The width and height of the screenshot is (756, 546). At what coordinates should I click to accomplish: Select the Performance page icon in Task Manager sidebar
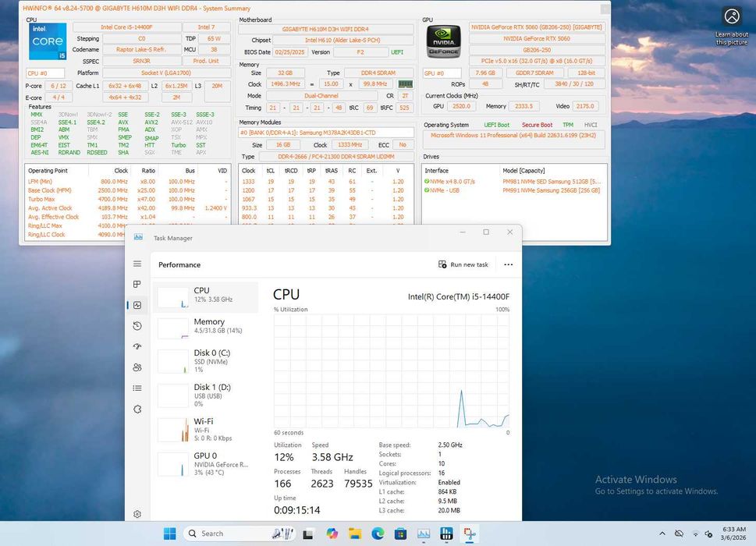click(137, 305)
